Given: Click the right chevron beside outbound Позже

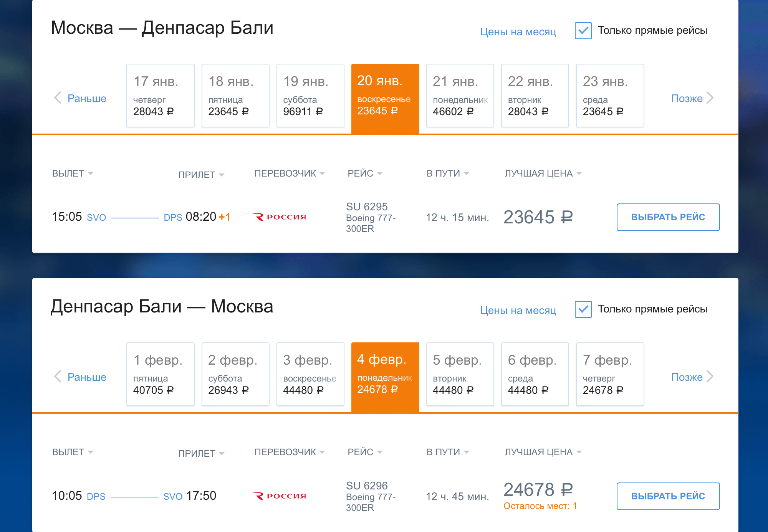Looking at the screenshot, I should 710,98.
